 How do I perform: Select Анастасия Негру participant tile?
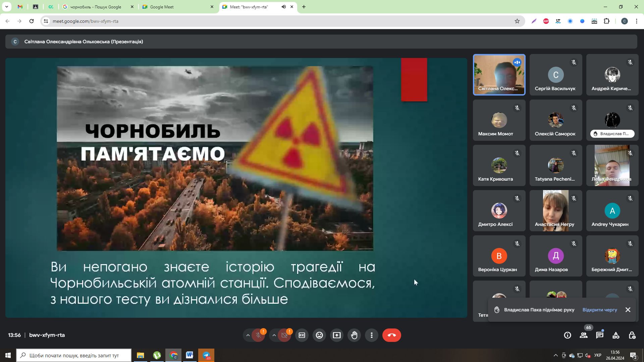coord(556,210)
